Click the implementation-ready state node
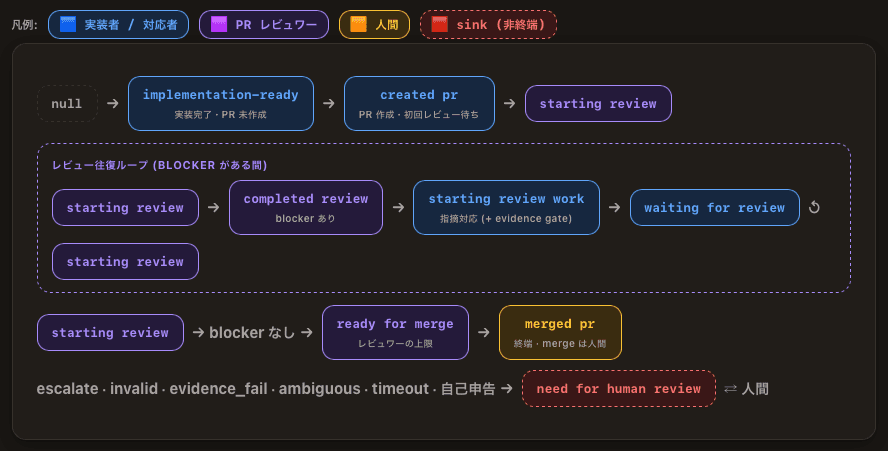888x451 pixels. point(221,104)
